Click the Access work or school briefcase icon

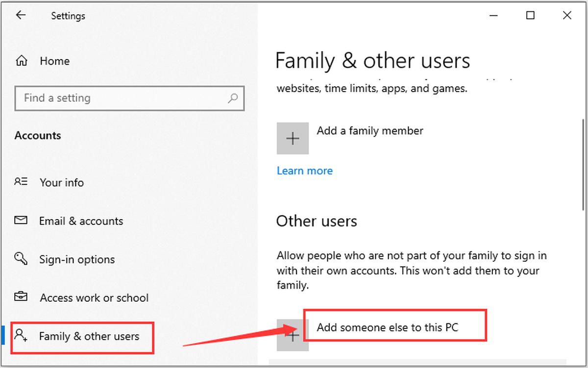point(21,297)
